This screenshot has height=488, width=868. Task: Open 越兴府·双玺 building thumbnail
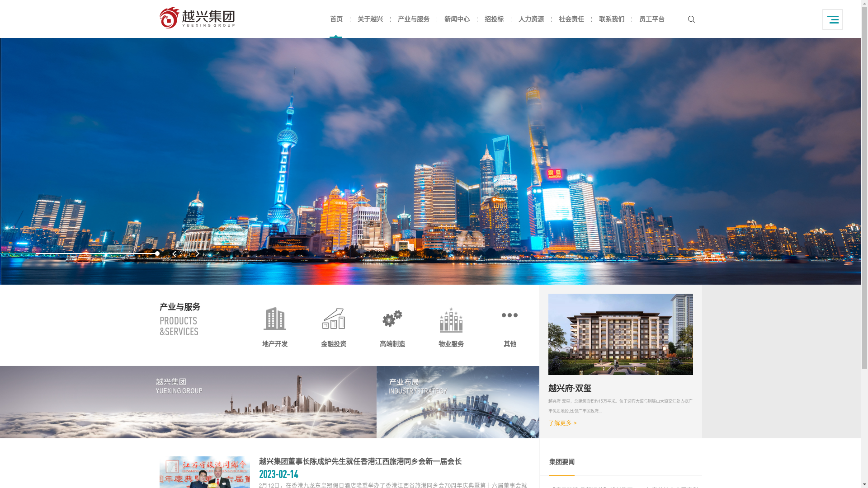pos(620,334)
